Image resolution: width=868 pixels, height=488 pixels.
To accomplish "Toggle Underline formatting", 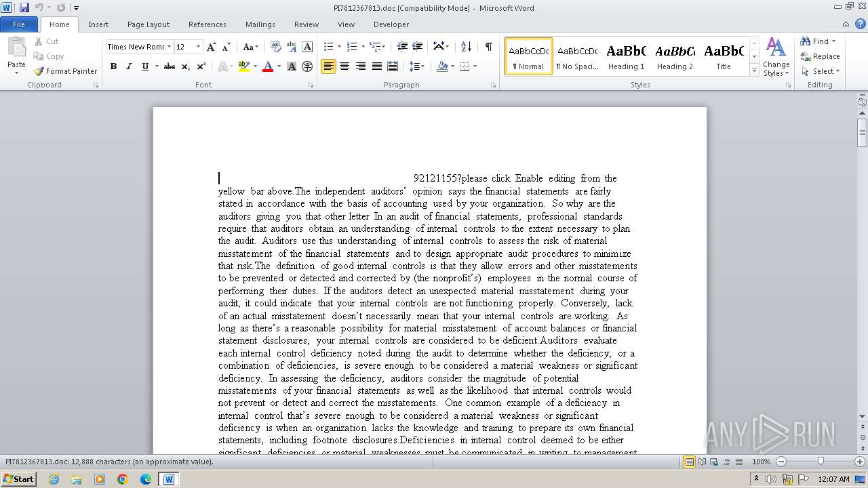I will tap(144, 66).
